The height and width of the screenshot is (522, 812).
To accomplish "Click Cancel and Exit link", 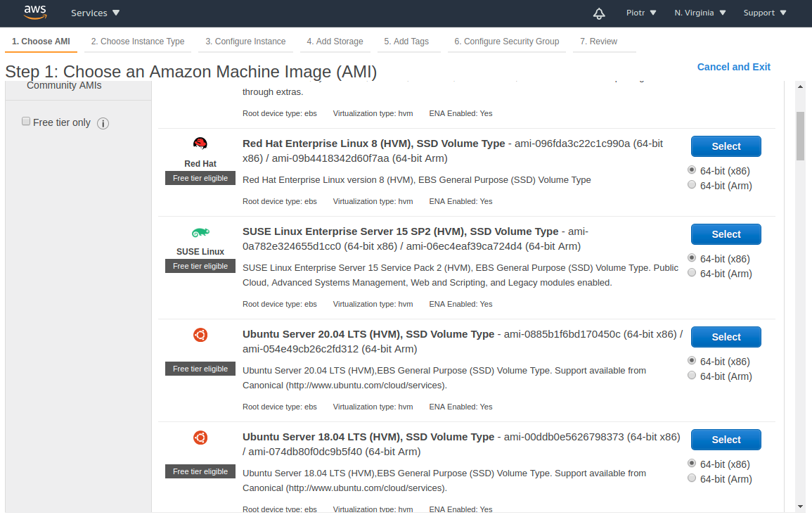I will 733,67.
